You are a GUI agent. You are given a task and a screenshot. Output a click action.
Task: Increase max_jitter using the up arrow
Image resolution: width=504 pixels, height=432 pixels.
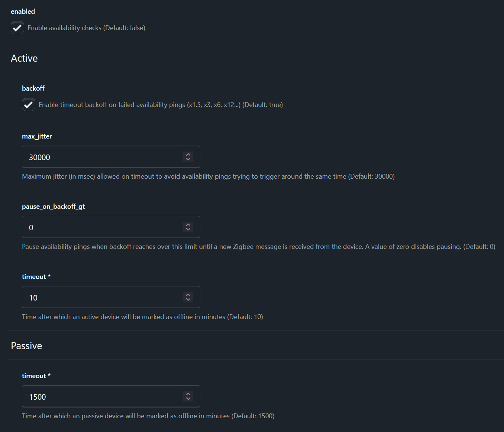[188, 155]
